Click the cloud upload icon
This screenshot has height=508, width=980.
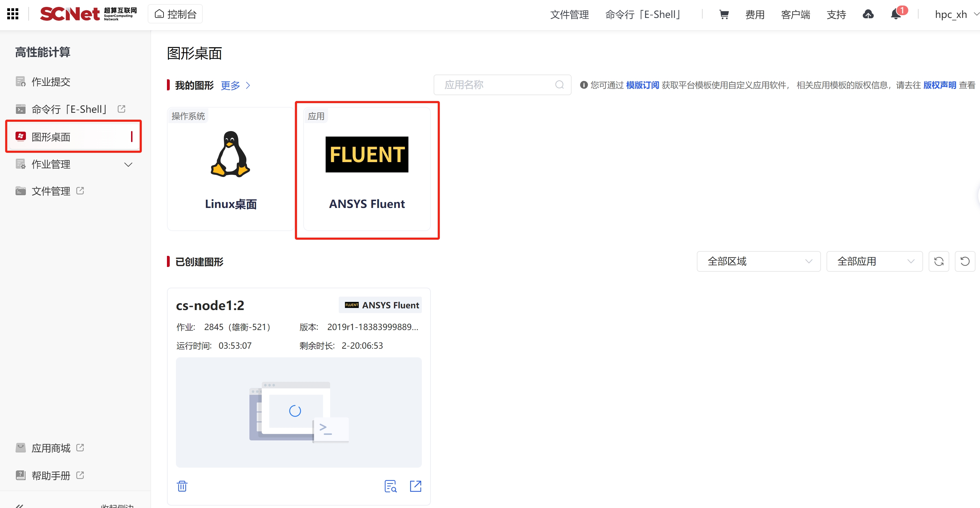point(868,14)
